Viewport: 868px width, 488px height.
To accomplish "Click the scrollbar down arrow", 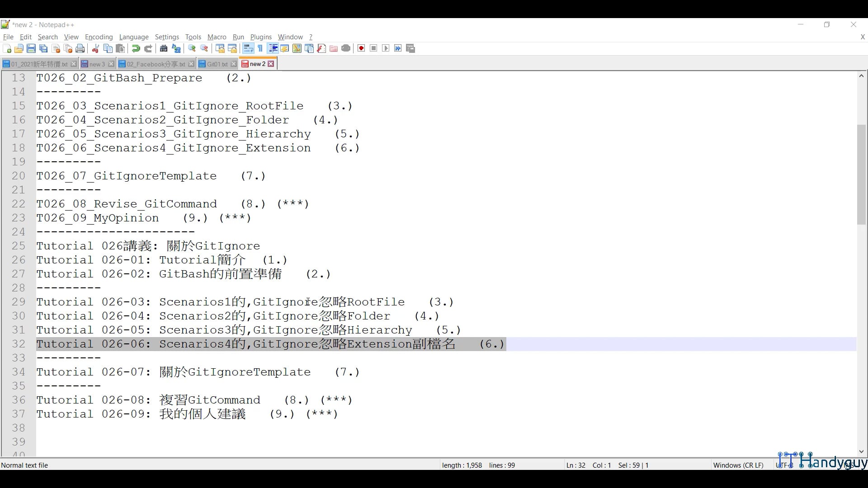I will pyautogui.click(x=861, y=451).
